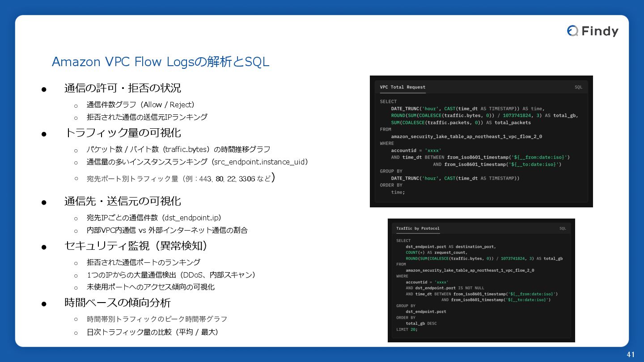Click the slide page number 41

(631, 354)
